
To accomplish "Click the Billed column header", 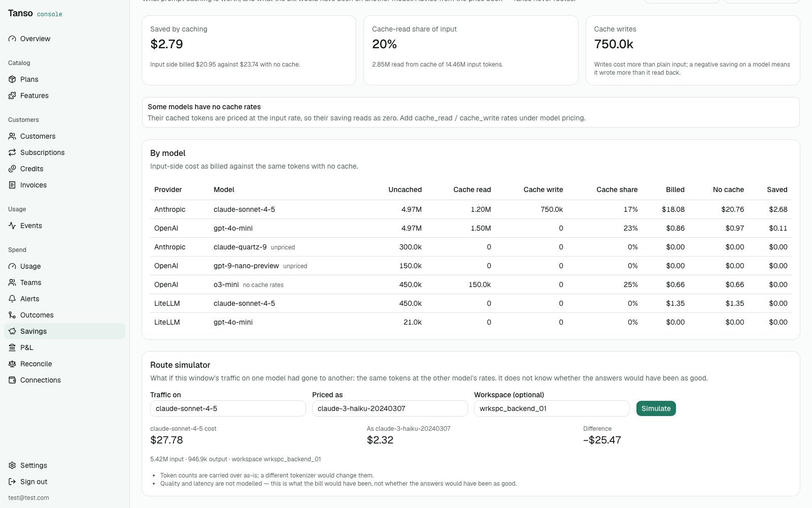I will (675, 189).
